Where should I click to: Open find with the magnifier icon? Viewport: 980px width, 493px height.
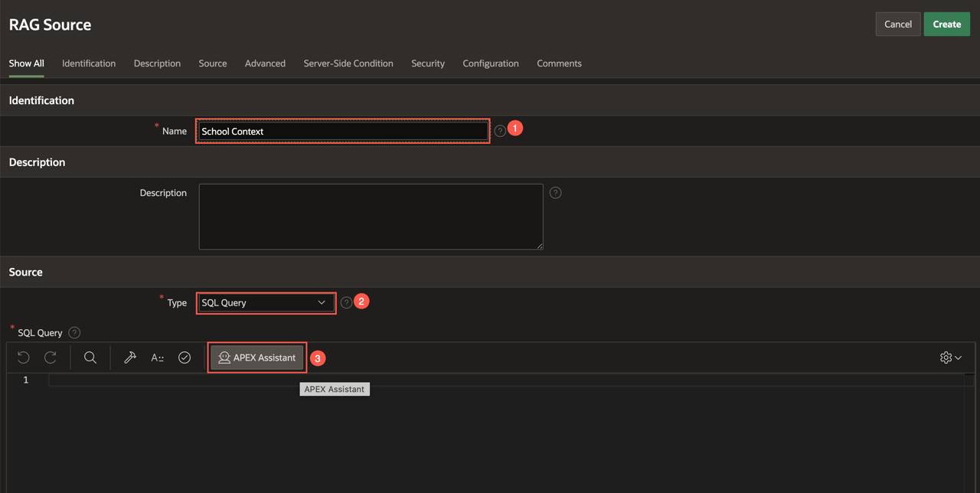pos(90,358)
